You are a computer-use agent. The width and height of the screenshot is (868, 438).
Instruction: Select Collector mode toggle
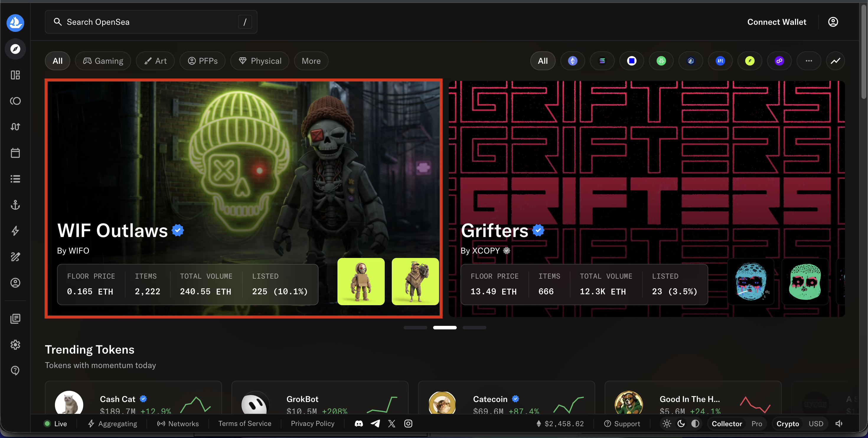[727, 424]
